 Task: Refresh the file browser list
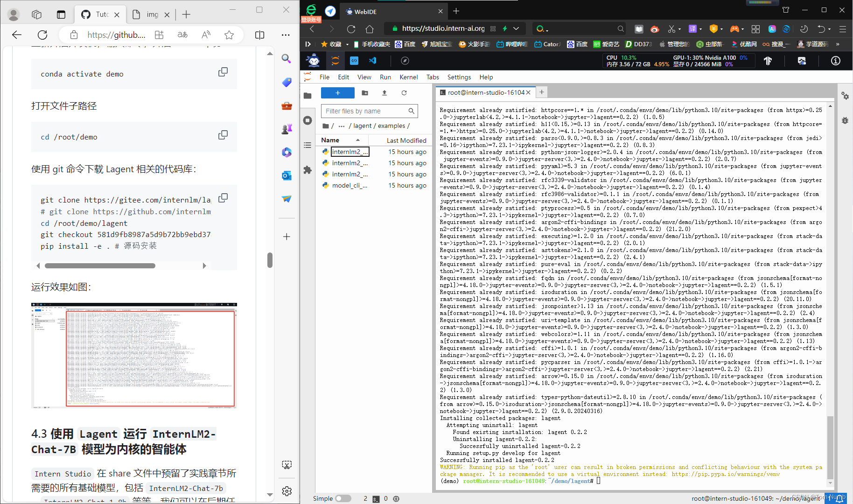tap(404, 93)
